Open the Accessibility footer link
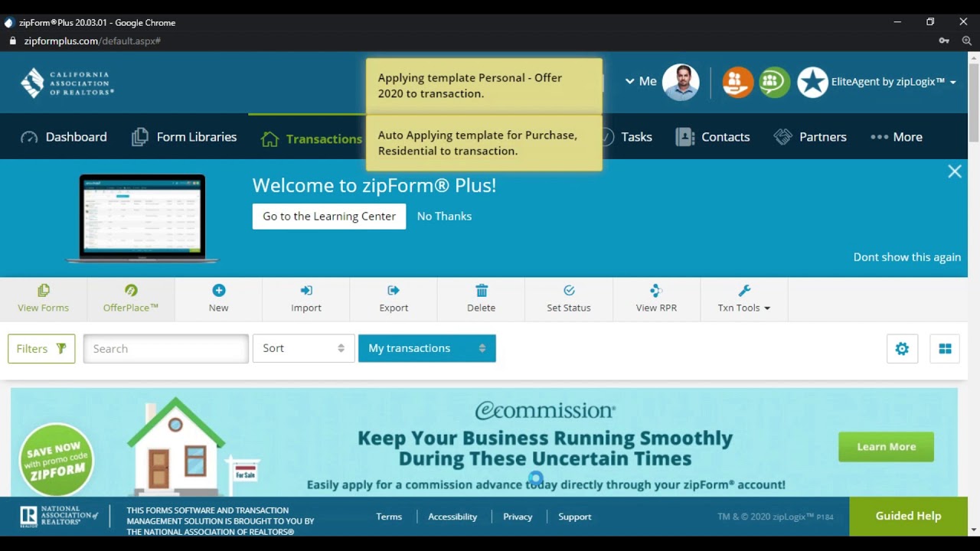This screenshot has width=980, height=551. tap(452, 517)
